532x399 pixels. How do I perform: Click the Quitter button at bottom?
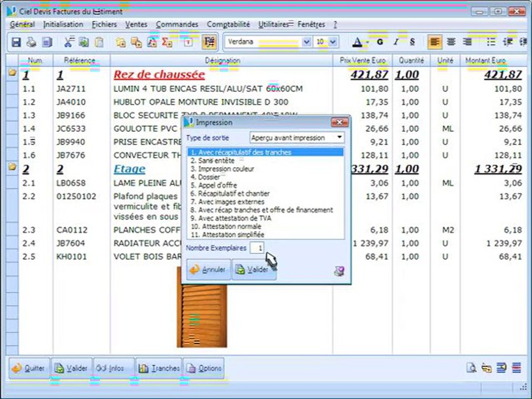[x=29, y=368]
